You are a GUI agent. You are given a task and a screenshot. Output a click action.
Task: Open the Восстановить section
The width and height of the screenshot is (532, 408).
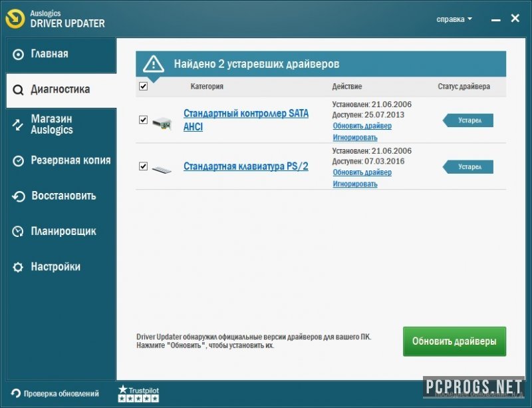tap(61, 196)
